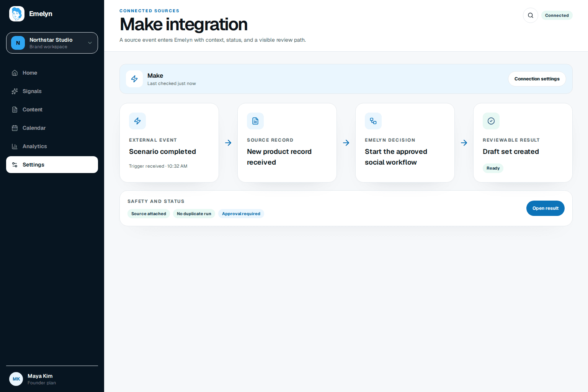
Task: Click the Emelyn logo avatar icon
Action: coord(17,14)
